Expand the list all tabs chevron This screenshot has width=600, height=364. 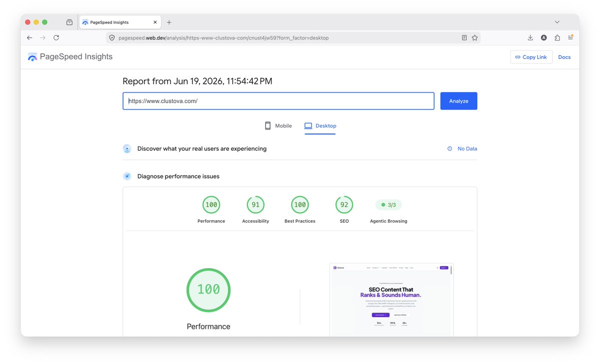click(x=557, y=22)
